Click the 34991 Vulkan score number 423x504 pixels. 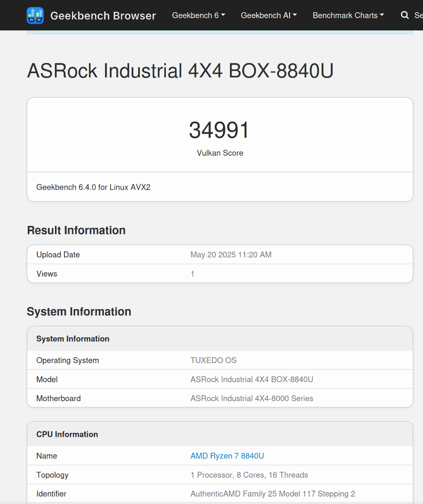click(x=219, y=130)
